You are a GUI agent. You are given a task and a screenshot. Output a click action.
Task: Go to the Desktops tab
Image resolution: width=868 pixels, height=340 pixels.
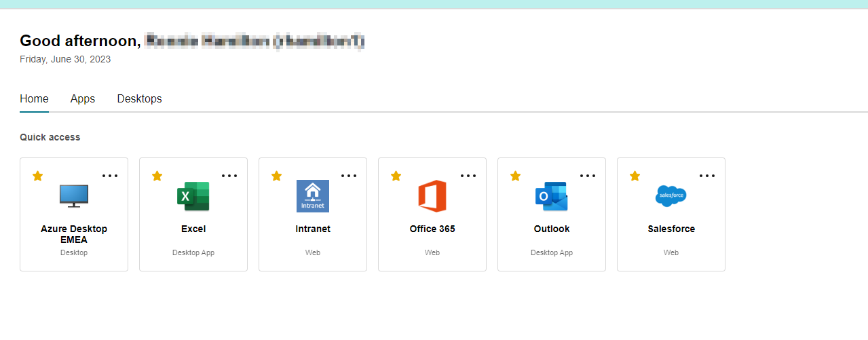click(x=139, y=99)
